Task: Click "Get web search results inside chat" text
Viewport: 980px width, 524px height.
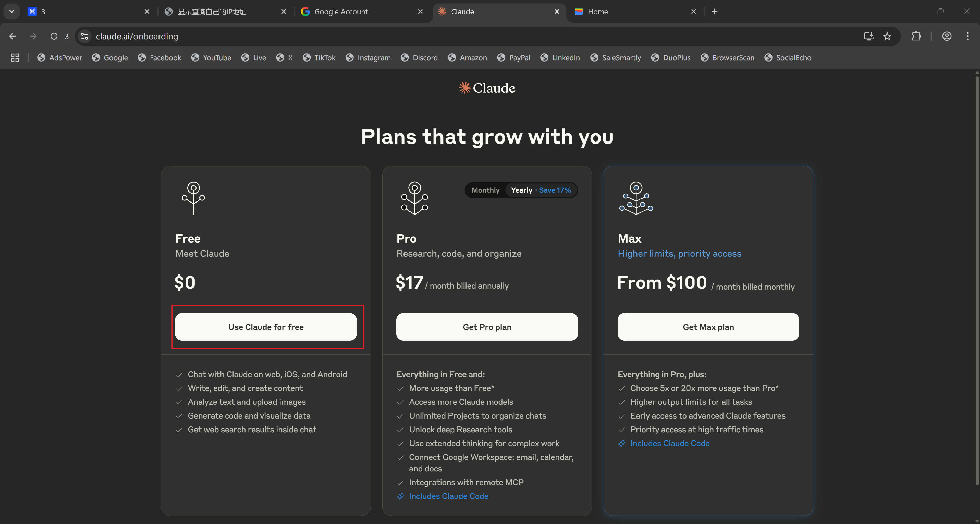Action: [x=252, y=429]
